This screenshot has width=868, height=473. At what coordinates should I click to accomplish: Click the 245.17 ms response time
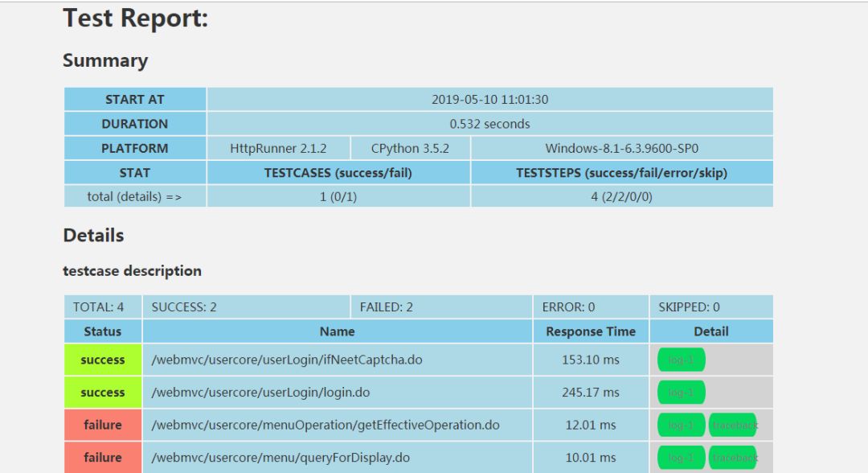tap(591, 393)
